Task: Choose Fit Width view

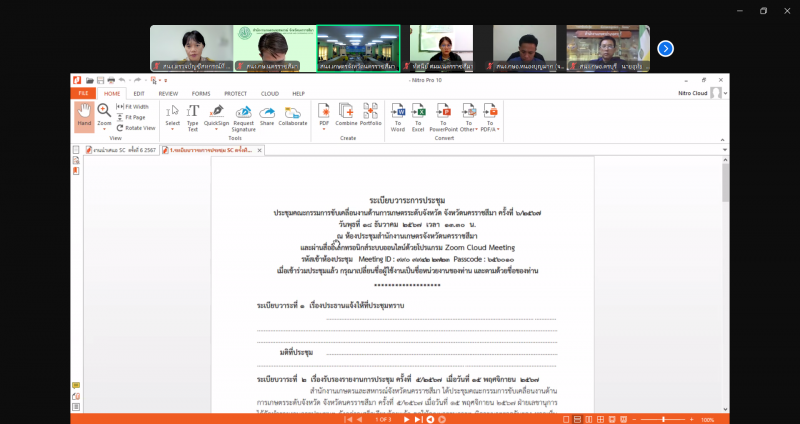Action: (132, 107)
